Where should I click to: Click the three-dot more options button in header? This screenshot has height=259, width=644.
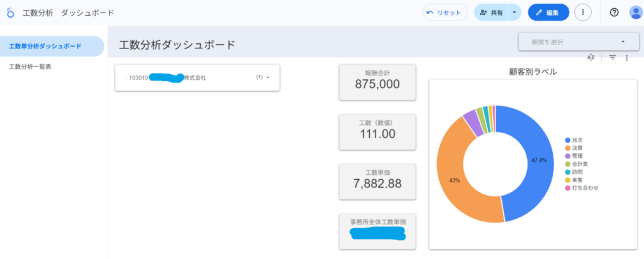click(583, 13)
